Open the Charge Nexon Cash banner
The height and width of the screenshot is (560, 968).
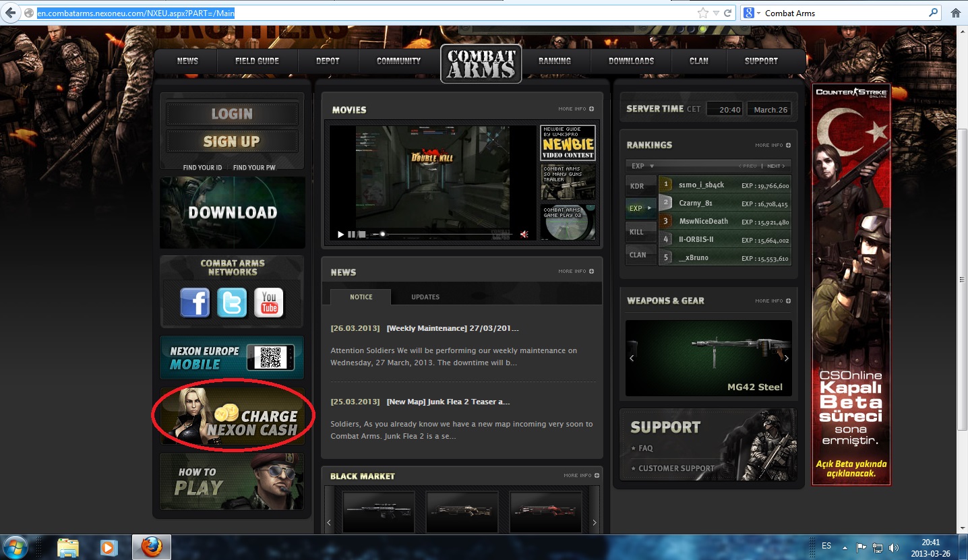point(233,415)
